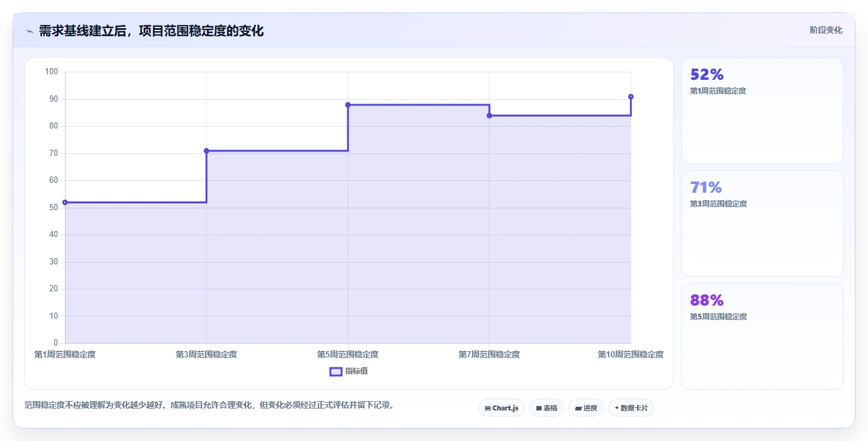Click the y-axis value 100
The width and height of the screenshot is (868, 441).
pyautogui.click(x=51, y=72)
